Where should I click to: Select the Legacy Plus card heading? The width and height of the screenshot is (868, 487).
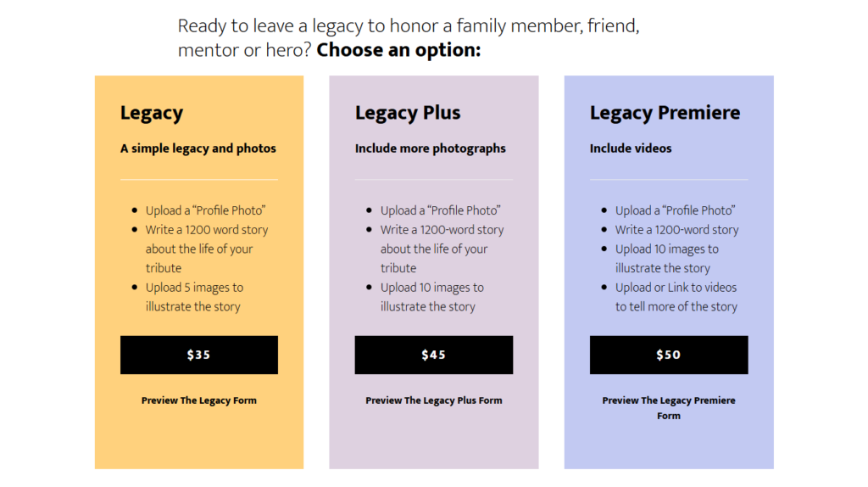[x=408, y=113]
